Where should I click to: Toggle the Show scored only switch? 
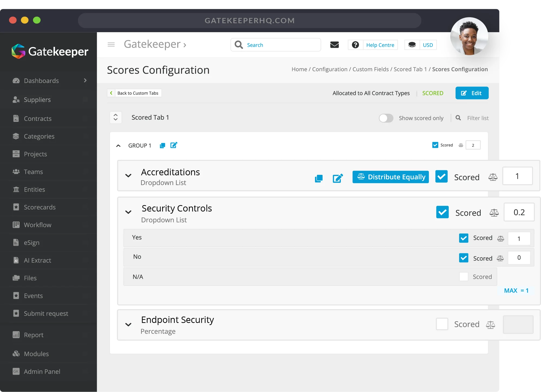pyautogui.click(x=386, y=118)
